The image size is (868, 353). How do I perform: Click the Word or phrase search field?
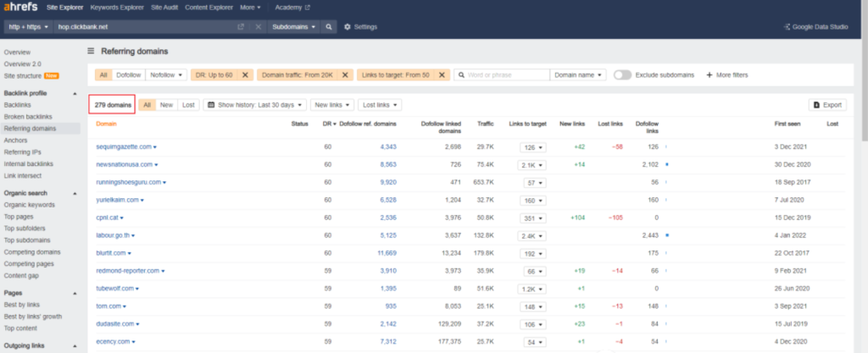pyautogui.click(x=502, y=74)
